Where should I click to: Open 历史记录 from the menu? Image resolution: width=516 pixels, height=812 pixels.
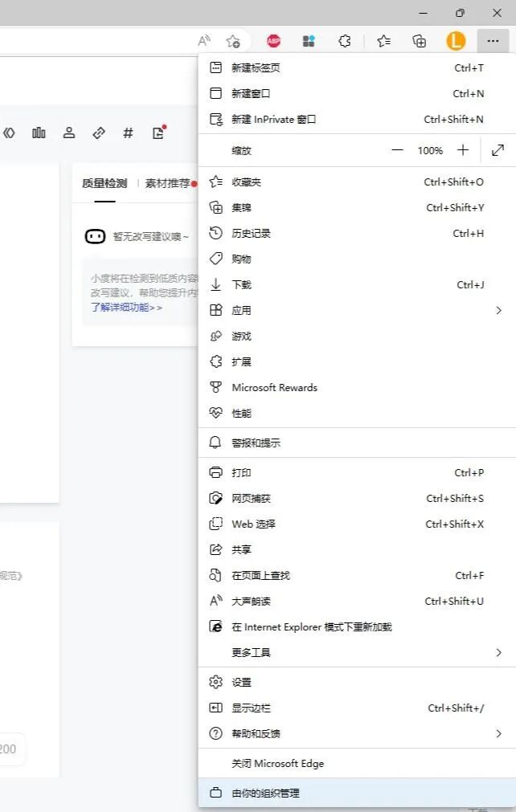(x=357, y=233)
